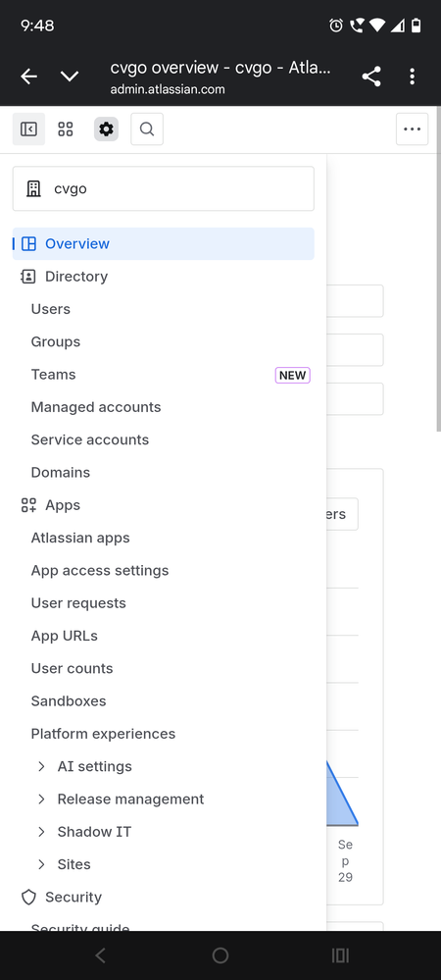Viewport: 441px width, 980px height.
Task: Expand Shadow IT chevron
Action: (x=41, y=832)
